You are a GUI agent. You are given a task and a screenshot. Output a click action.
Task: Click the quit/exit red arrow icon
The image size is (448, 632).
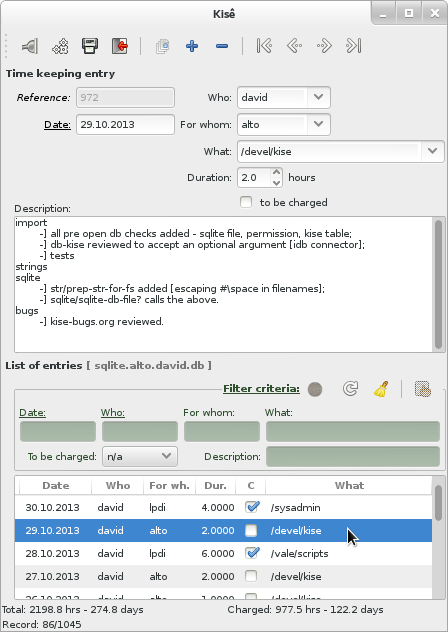pos(120,46)
